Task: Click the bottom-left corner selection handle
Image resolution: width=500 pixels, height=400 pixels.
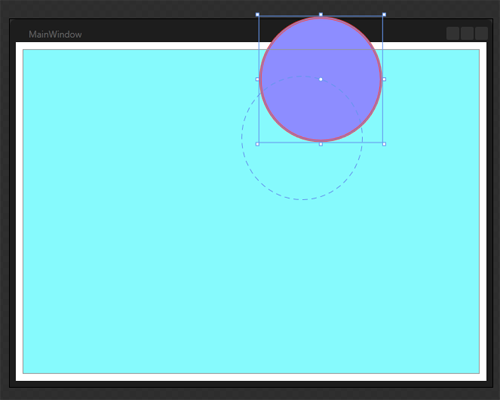Action: 257,144
